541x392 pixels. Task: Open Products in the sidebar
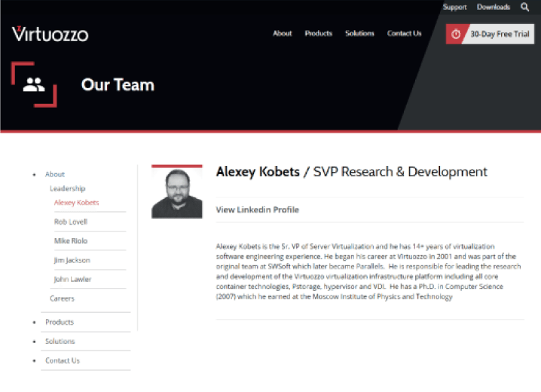(x=60, y=322)
